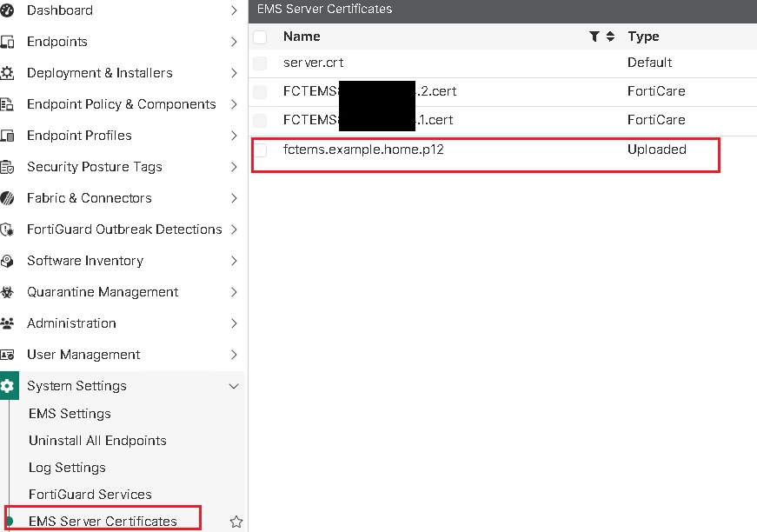Expand Endpoint Policy & Components chevron
This screenshot has width=757, height=532.
coord(234,104)
